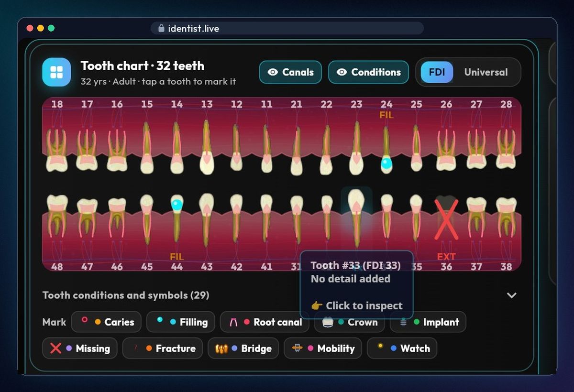Select lower tooth 41
574x392 pixels.
pyautogui.click(x=266, y=218)
